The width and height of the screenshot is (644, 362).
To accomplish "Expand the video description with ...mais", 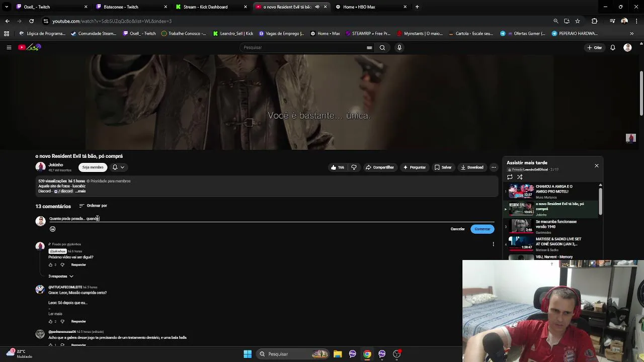I will click(80, 191).
